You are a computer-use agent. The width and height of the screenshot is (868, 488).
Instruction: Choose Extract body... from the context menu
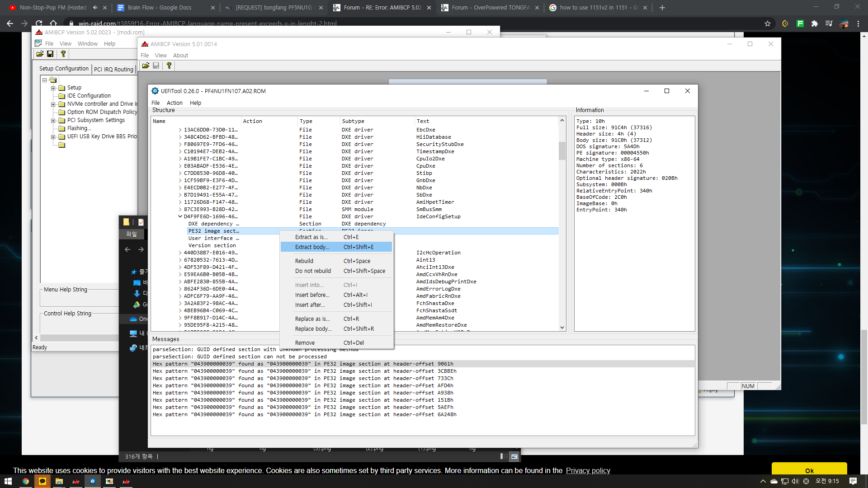click(312, 247)
